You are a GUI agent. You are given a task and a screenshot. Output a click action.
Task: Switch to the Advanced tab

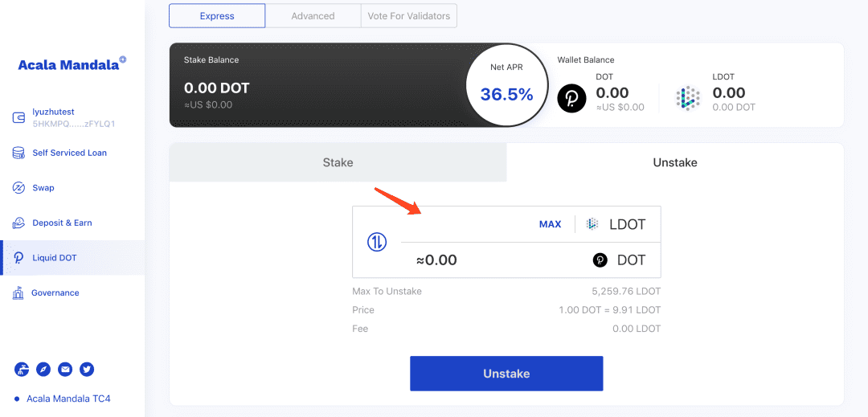click(313, 16)
